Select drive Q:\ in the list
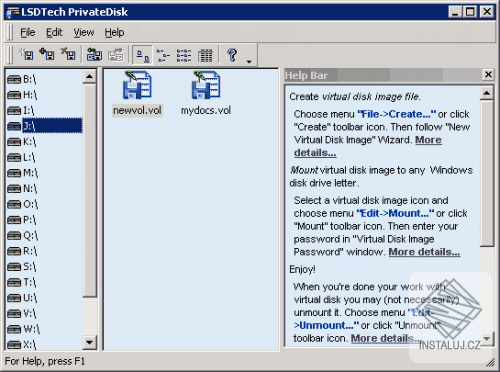Image resolution: width=500 pixels, height=372 pixels. pyautogui.click(x=23, y=235)
